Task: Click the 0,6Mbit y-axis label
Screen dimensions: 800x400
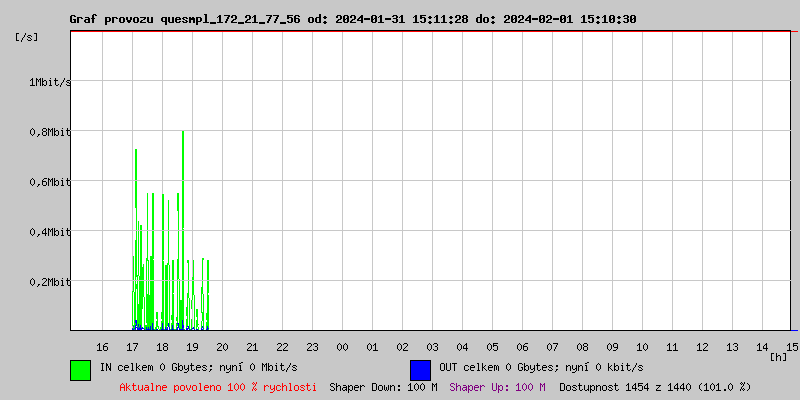Action: [x=50, y=182]
